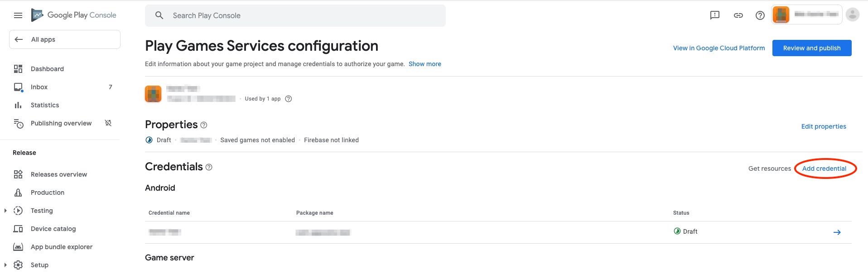The image size is (868, 274).
Task: Focus the Search Play Console field
Action: (x=295, y=15)
